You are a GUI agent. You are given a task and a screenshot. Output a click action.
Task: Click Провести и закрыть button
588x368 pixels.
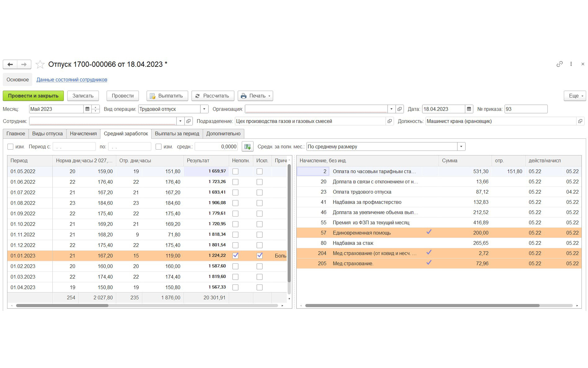(33, 96)
